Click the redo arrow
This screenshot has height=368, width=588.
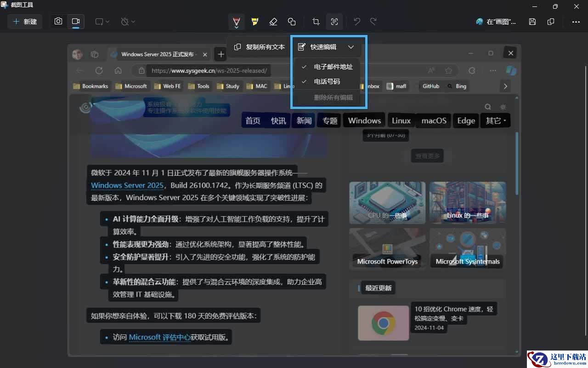point(373,22)
